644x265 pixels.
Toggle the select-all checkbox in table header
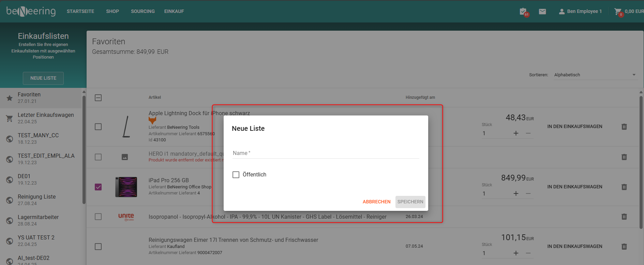[x=98, y=98]
